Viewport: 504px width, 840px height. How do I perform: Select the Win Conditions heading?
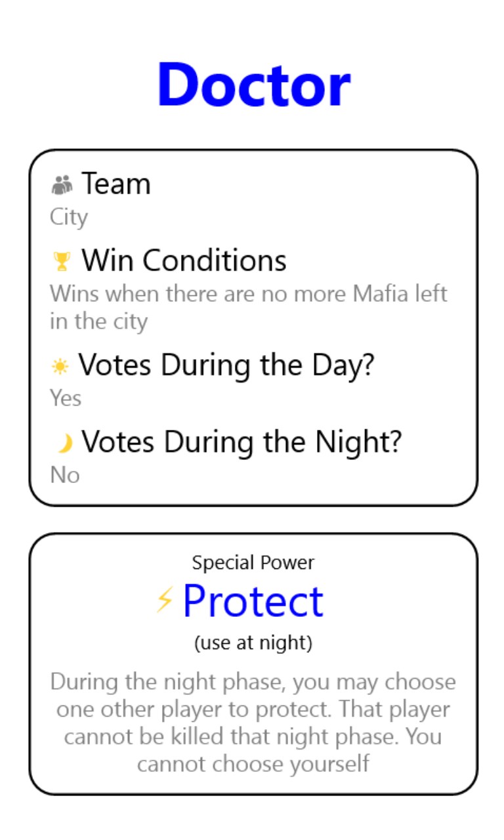pos(184,261)
